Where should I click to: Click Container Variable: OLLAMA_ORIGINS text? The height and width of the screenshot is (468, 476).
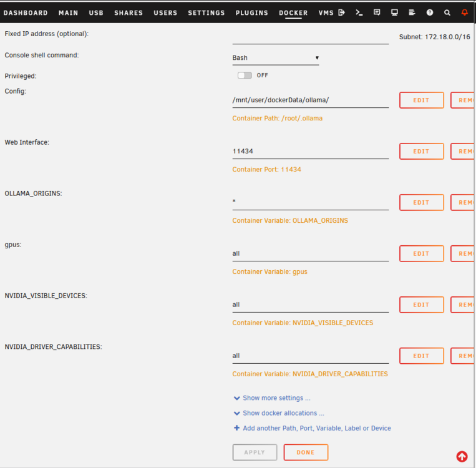(290, 220)
